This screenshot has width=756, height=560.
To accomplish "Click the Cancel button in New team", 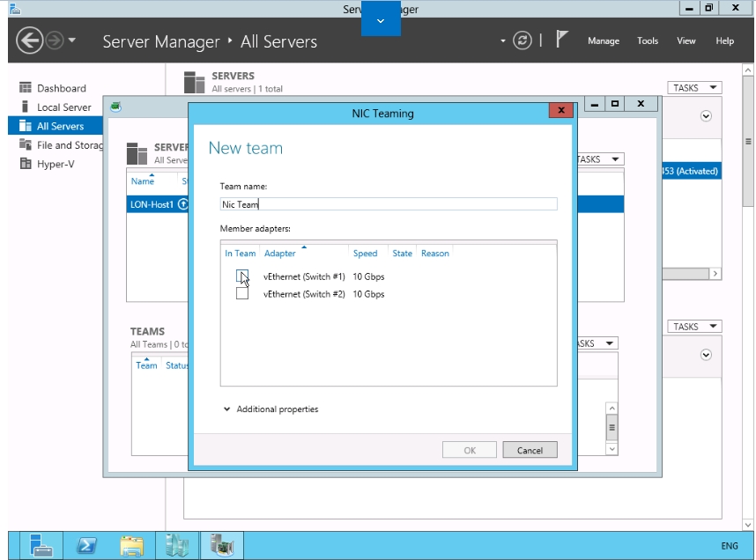I will [530, 450].
